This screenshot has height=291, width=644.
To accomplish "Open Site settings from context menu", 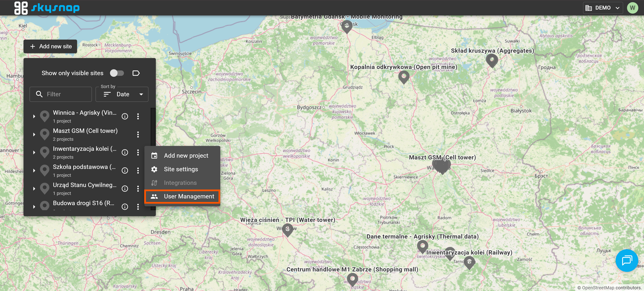I will 182,169.
